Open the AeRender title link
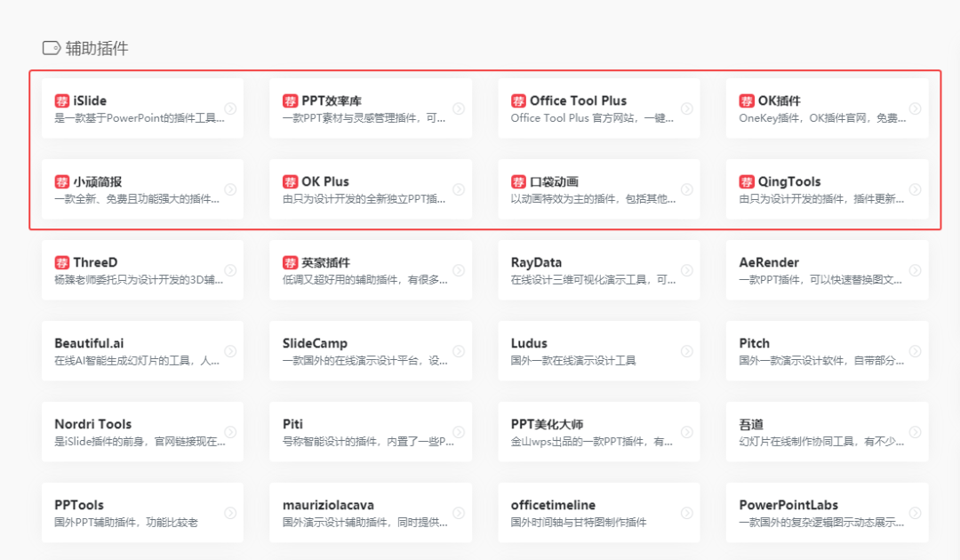 pyautogui.click(x=769, y=262)
